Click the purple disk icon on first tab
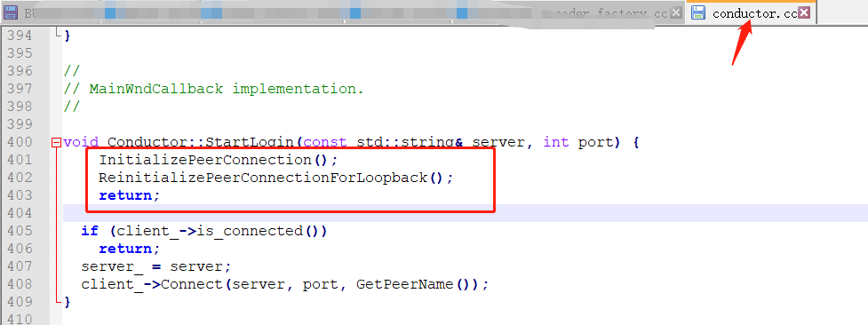Screen dimensions: 868x325 point(11,12)
